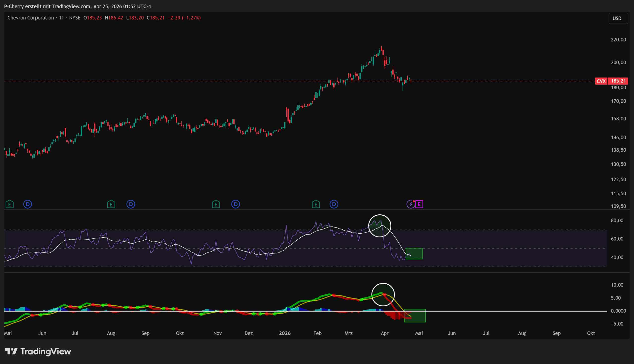This screenshot has width=634, height=364.
Task: Click the red CVX symbol price tag
Action: (601, 81)
